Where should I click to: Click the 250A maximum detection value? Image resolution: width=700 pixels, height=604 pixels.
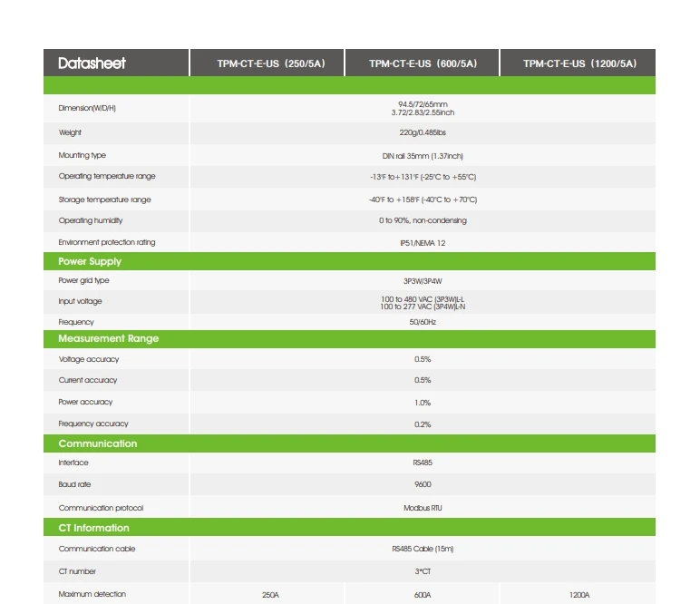[x=270, y=596]
